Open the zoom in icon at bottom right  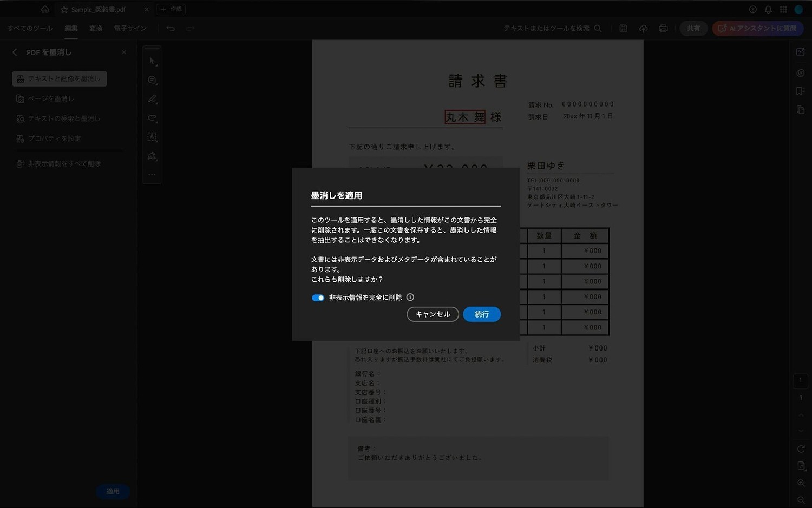(800, 483)
